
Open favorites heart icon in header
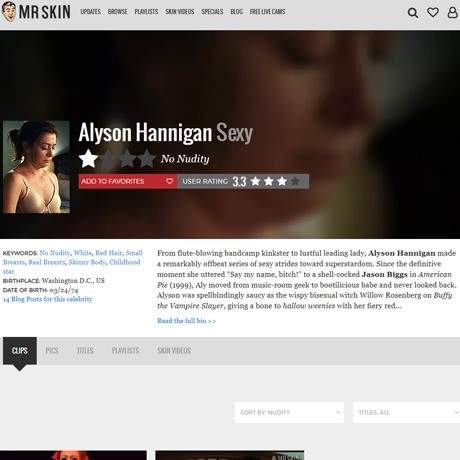pyautogui.click(x=433, y=12)
